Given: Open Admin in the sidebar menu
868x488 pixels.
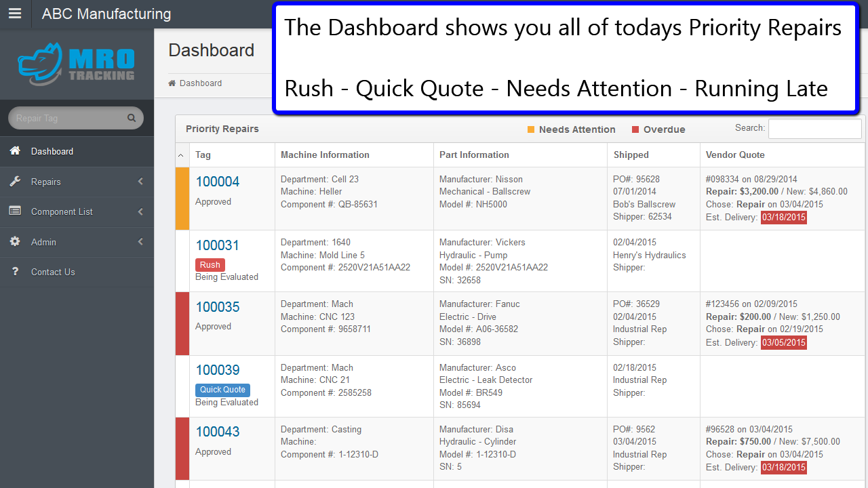Looking at the screenshot, I should pyautogui.click(x=77, y=242).
